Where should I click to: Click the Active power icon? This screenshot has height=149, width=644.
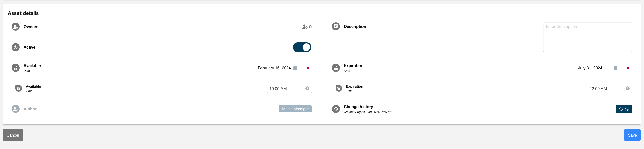tap(16, 47)
